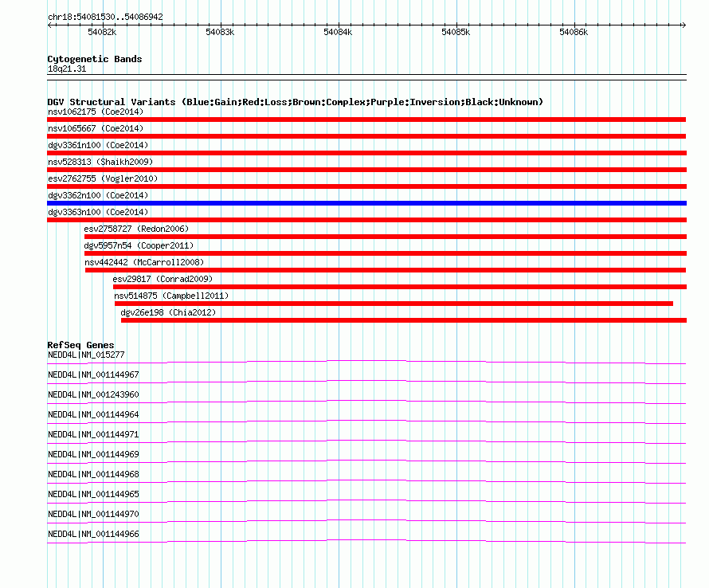Viewport: 709px width, 588px height.
Task: Open transcript NEDD4L|NM_001144966 label
Action: point(93,534)
